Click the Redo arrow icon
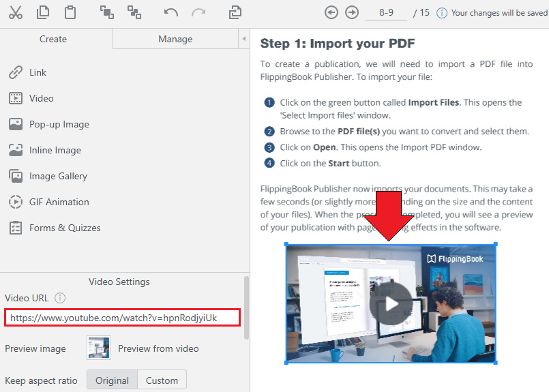 point(198,13)
